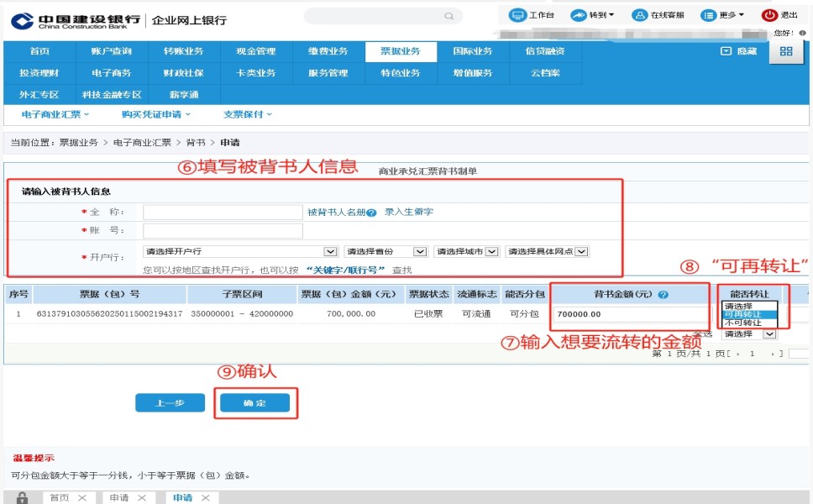Click the 确定 confirm button
Viewport: 813px width, 504px height.
point(254,403)
